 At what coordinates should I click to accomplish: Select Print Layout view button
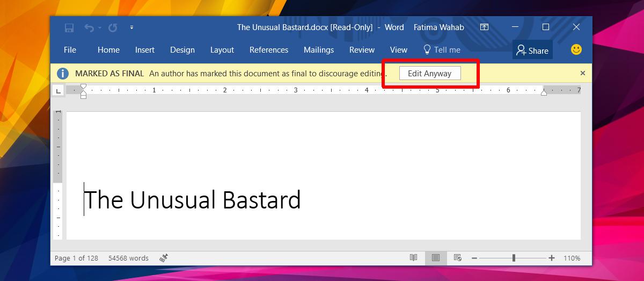(436, 258)
